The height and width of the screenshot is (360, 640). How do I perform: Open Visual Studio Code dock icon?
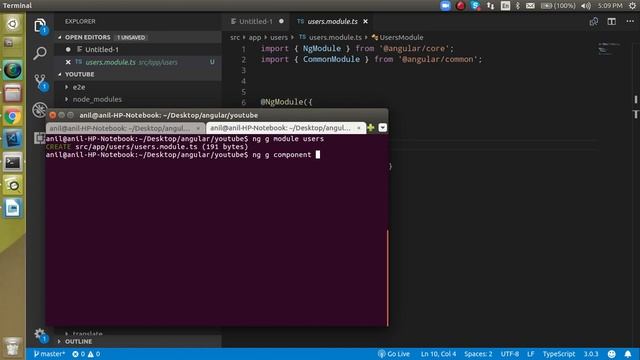click(x=12, y=139)
